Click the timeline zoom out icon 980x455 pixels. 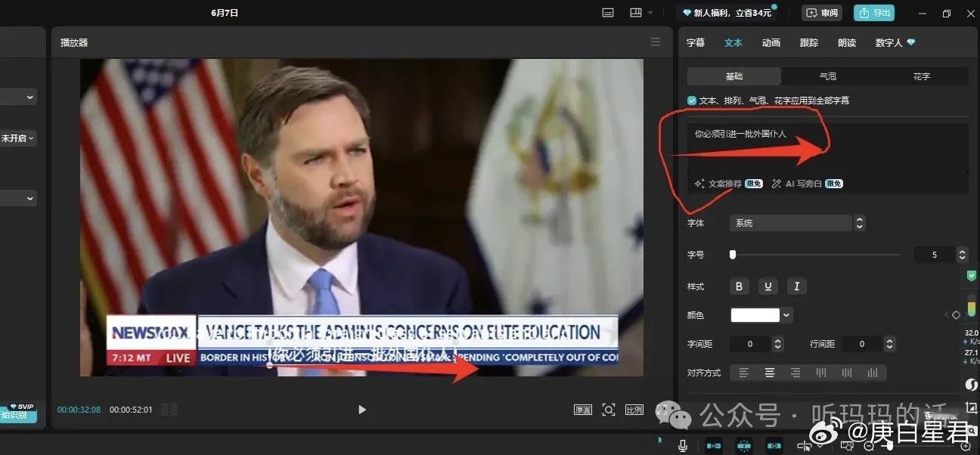tap(867, 447)
